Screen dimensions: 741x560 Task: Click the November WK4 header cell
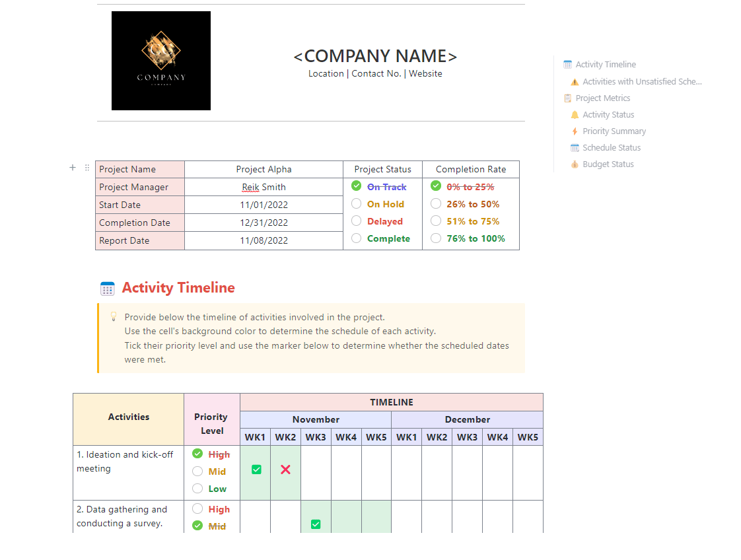[346, 437]
